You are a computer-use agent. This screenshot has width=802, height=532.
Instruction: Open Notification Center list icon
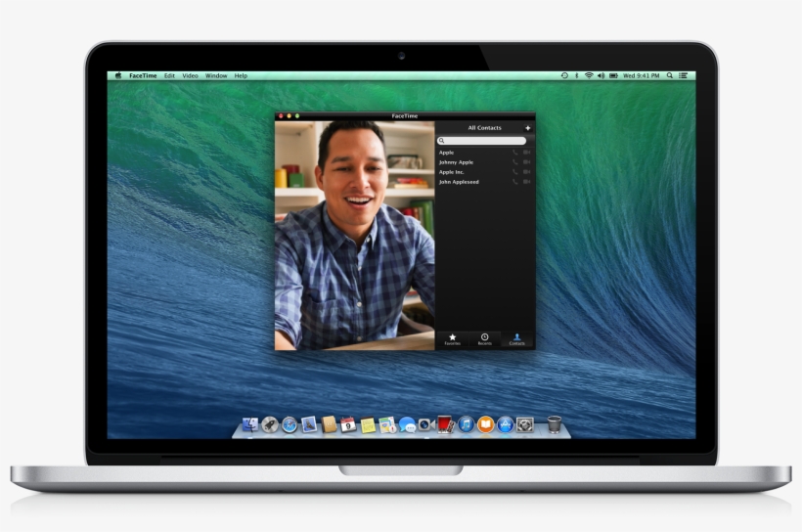[x=683, y=75]
